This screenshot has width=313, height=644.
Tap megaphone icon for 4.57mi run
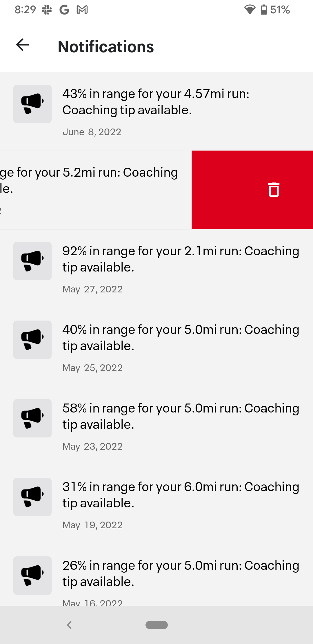(32, 104)
